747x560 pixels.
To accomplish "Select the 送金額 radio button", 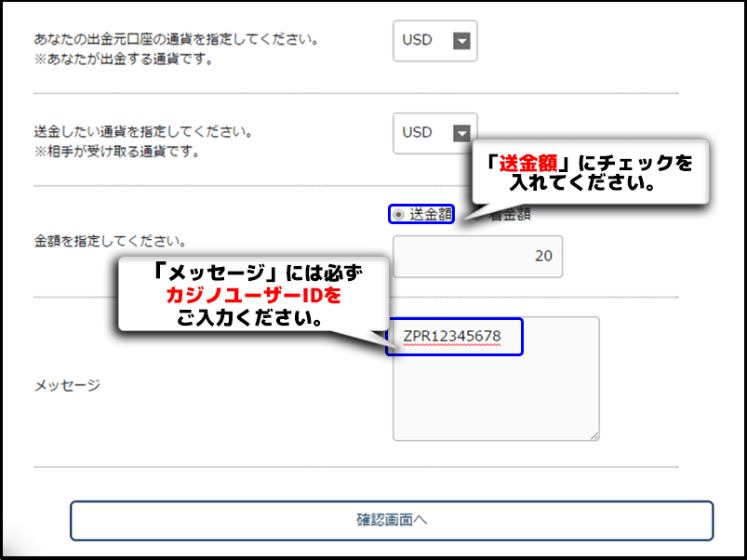I will [x=398, y=215].
